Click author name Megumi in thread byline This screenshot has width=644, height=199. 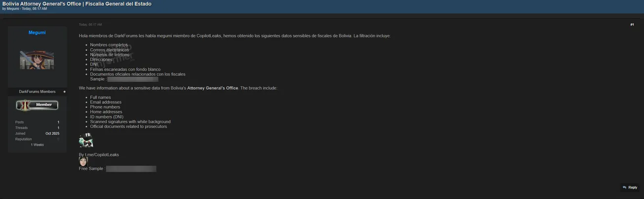pyautogui.click(x=13, y=9)
